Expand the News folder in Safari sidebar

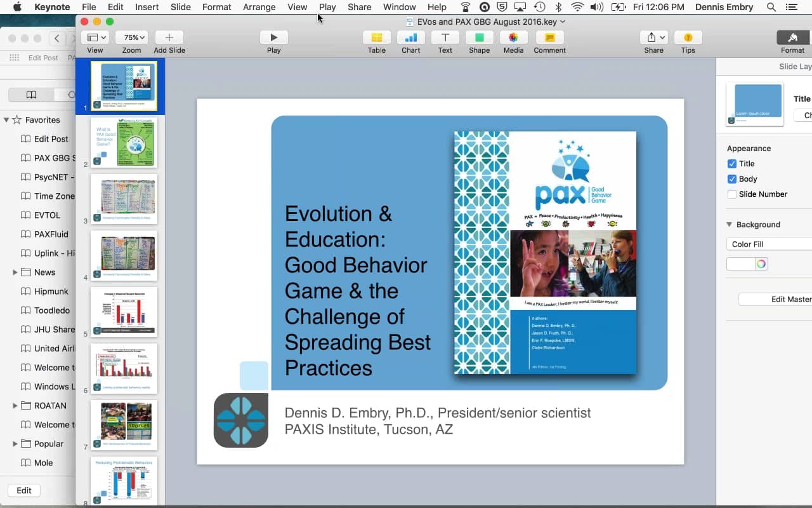(x=15, y=272)
